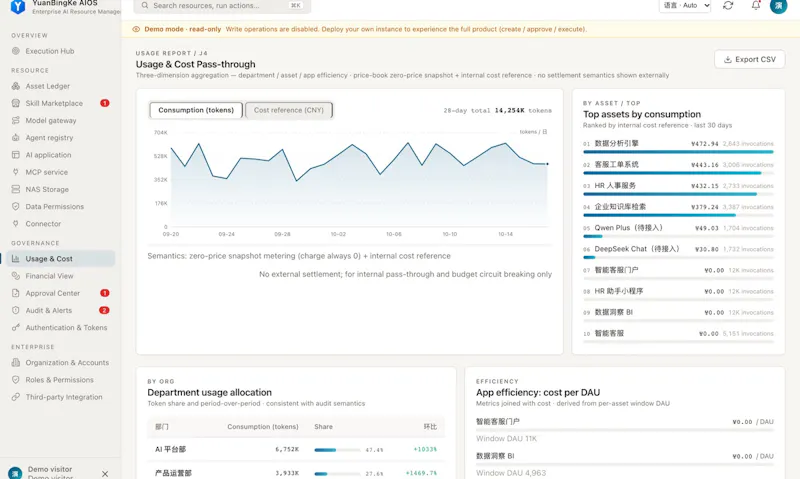The image size is (800, 479).
Task: Click the Share column header
Action: coord(323,427)
